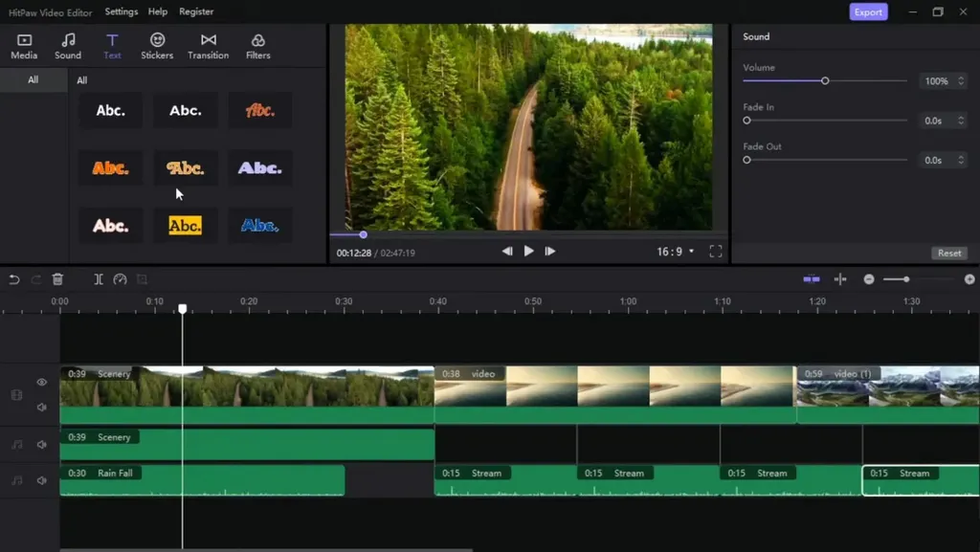The width and height of the screenshot is (980, 552).
Task: Click the preview progress bar handle
Action: tap(363, 234)
